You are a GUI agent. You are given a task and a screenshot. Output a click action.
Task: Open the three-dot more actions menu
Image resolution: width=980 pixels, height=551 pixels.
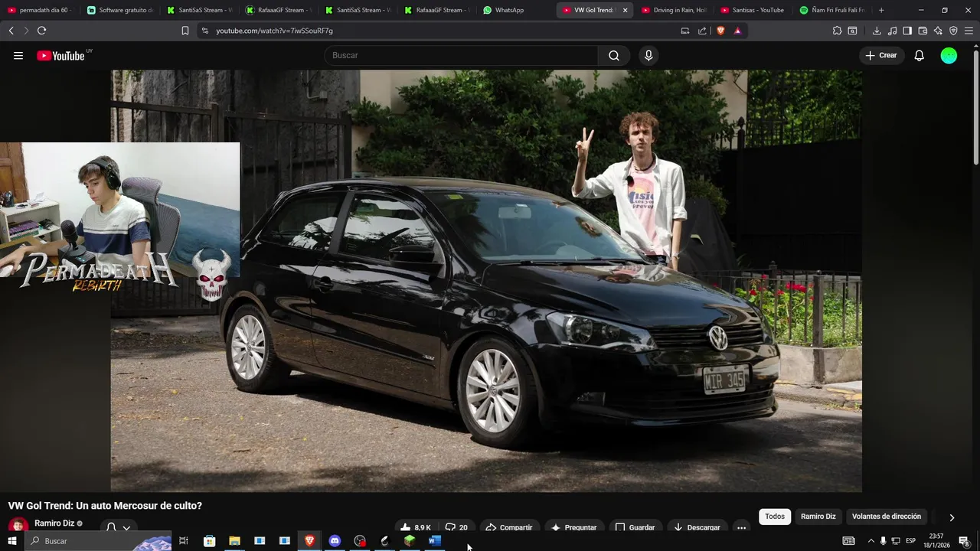(x=741, y=527)
